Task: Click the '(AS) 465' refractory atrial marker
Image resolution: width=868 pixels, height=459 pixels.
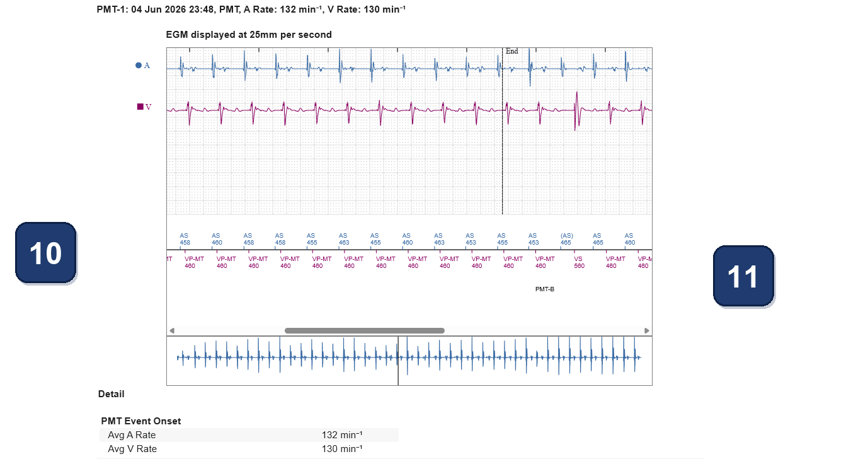Action: tap(566, 239)
